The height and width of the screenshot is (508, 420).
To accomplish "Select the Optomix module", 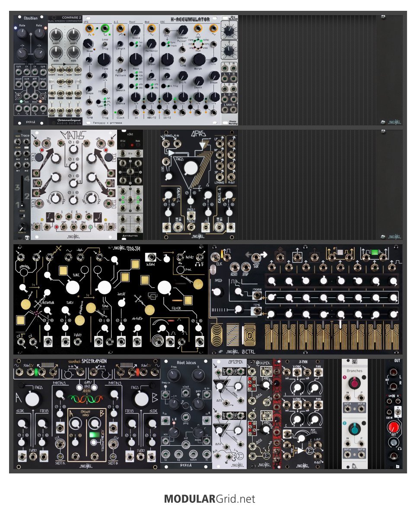I will point(229,414).
